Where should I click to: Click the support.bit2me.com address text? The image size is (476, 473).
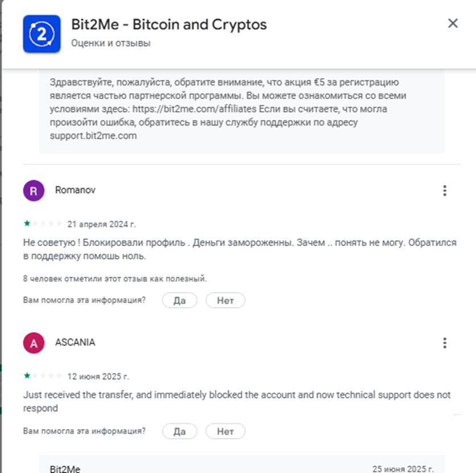tap(93, 136)
